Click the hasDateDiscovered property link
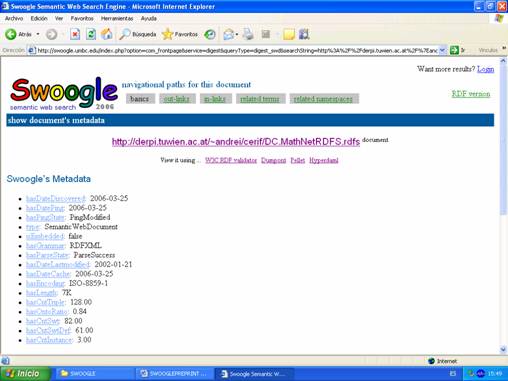 point(56,198)
